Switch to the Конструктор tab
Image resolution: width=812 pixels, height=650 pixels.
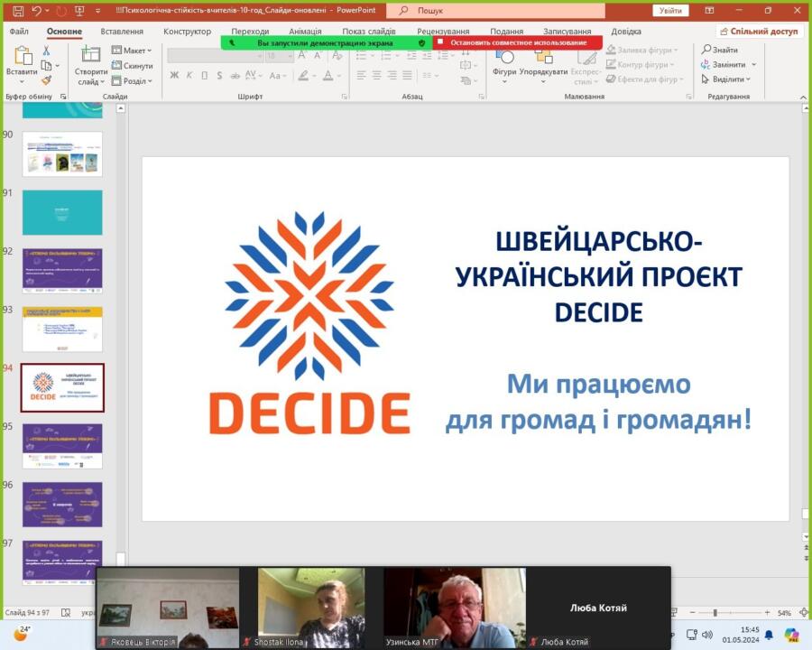187,31
